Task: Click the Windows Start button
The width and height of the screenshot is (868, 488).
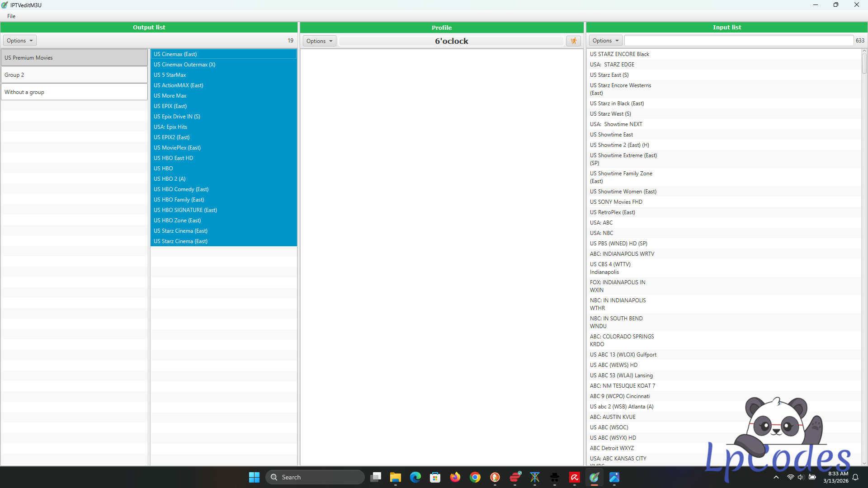Action: pos(254,477)
